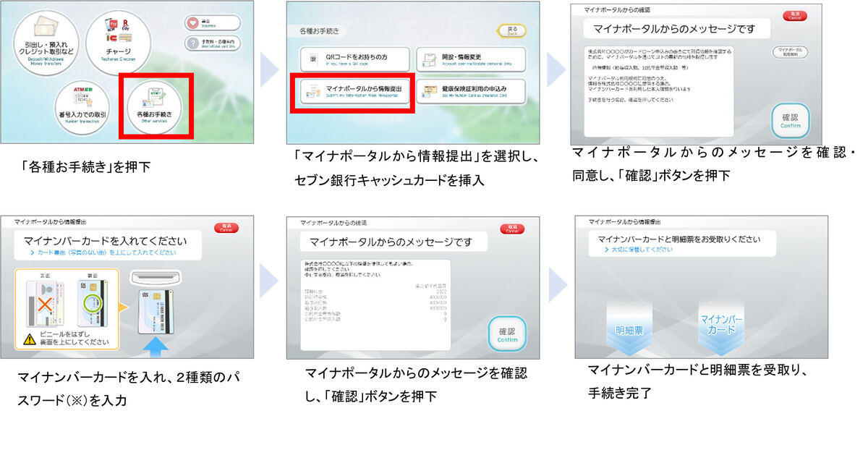Cancel on the top-right マイナポータルからの確認 screen
This screenshot has height=450, width=868.
click(x=796, y=17)
